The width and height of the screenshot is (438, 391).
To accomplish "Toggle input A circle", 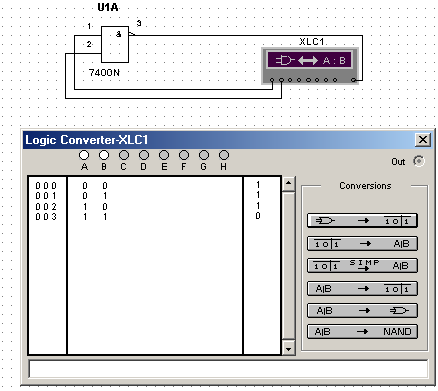I will (84, 155).
